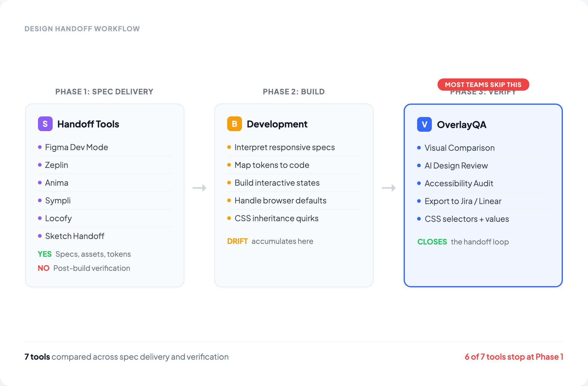
Task: Click Export to Jira / Linear item
Action: tap(483, 201)
